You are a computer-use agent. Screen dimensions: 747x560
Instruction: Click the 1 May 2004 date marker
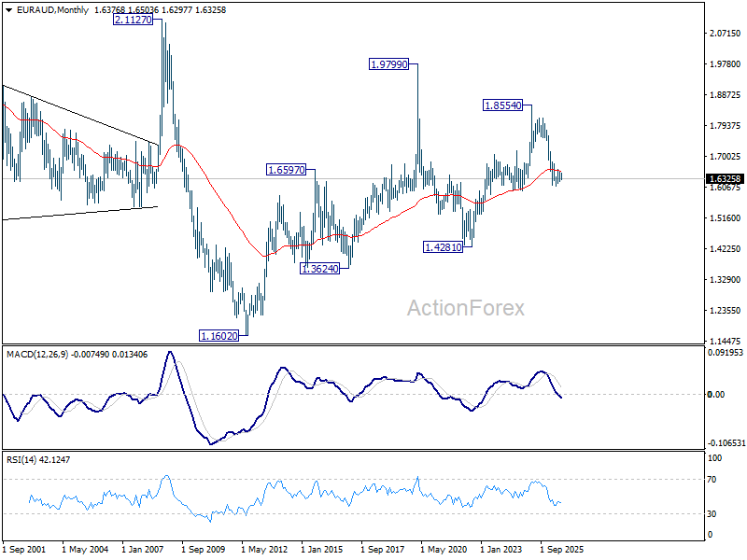[x=85, y=550]
